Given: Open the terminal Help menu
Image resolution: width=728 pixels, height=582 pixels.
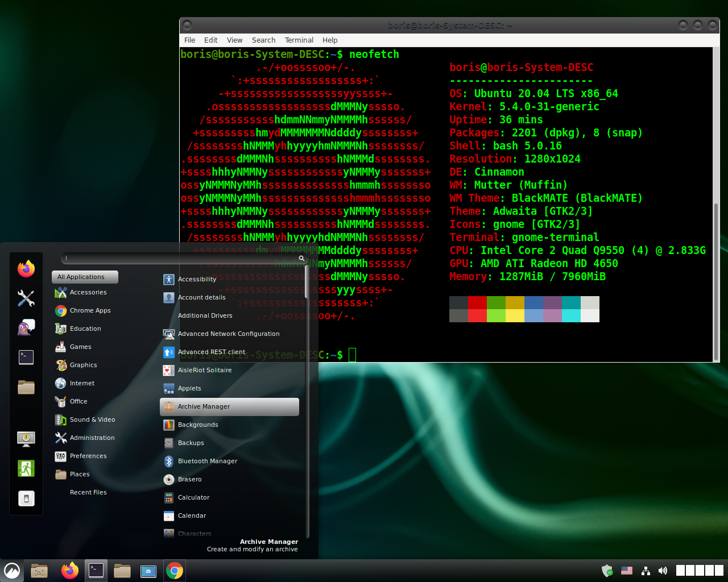Looking at the screenshot, I should [x=330, y=40].
